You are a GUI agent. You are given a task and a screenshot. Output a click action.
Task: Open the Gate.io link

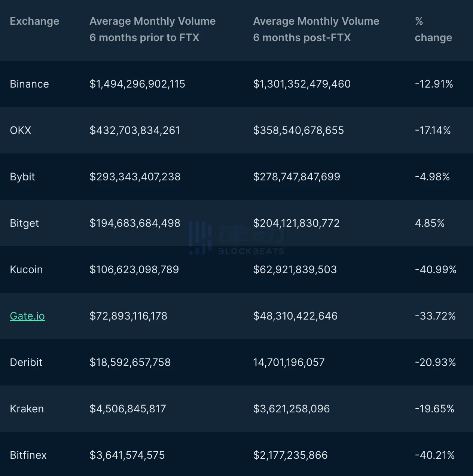coord(27,316)
